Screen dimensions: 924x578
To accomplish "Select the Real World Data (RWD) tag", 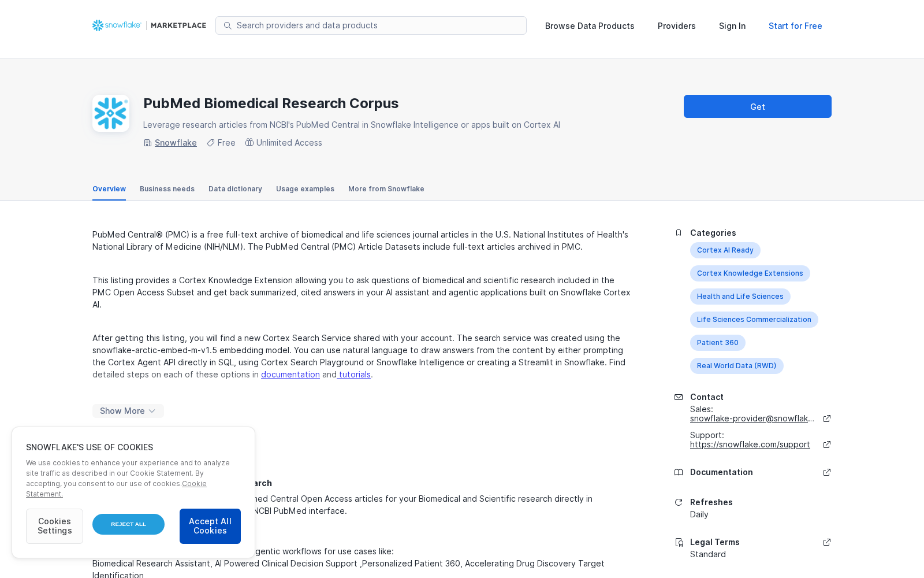I will (x=737, y=366).
